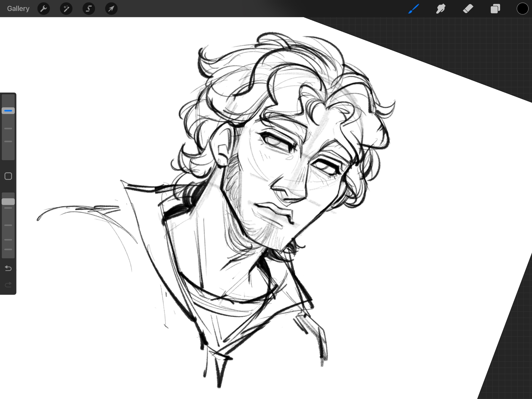Open the Actions wrench menu
The image size is (532, 399).
(x=44, y=9)
